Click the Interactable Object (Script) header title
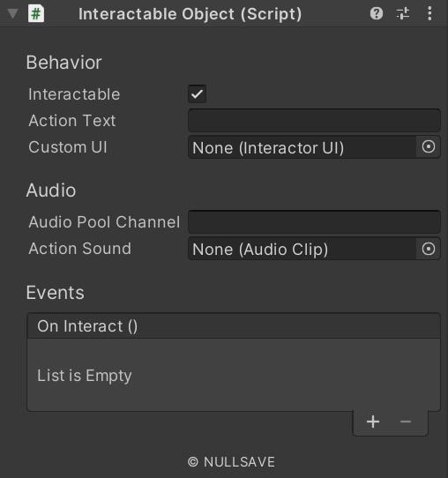The width and height of the screenshot is (448, 478). point(190,14)
